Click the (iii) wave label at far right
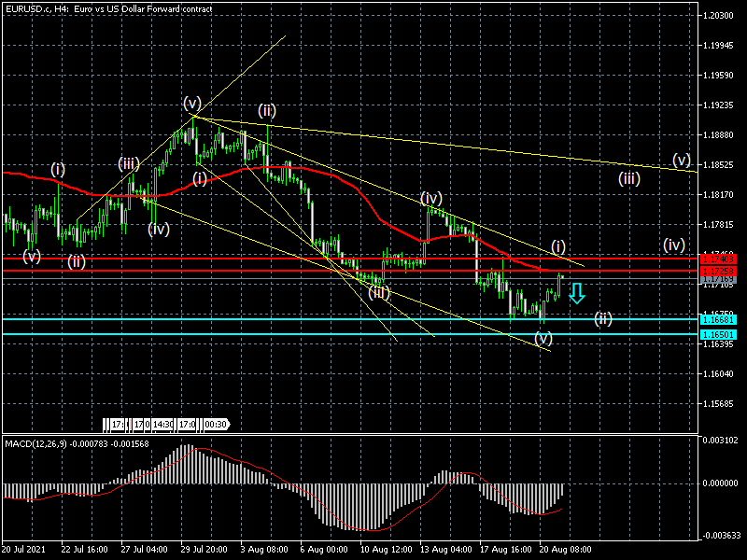The height and width of the screenshot is (560, 747). pyautogui.click(x=628, y=177)
